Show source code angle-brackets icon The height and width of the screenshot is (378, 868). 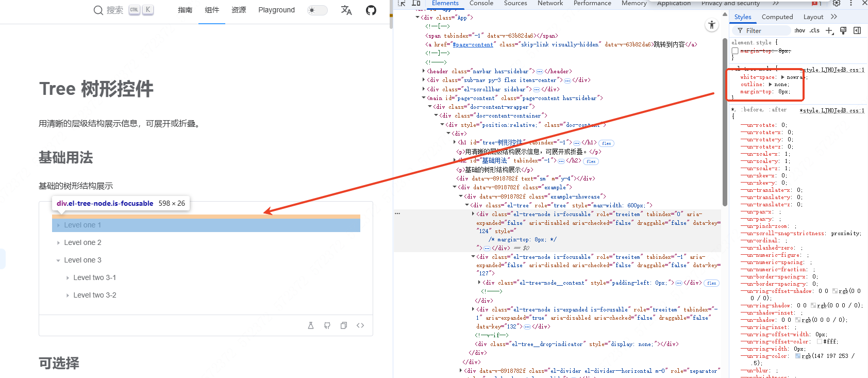360,325
